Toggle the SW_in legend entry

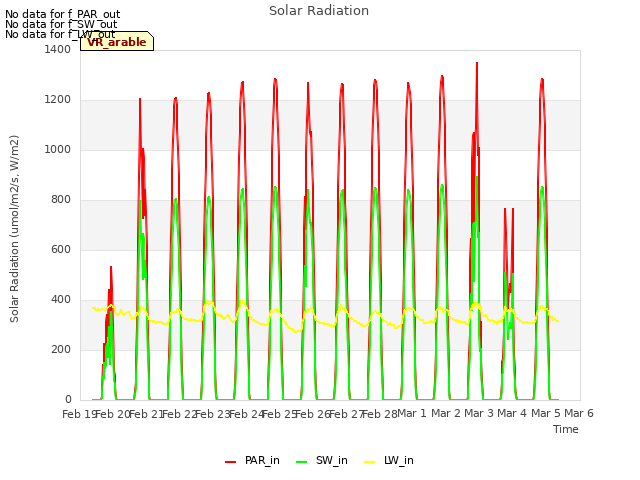pyautogui.click(x=322, y=460)
